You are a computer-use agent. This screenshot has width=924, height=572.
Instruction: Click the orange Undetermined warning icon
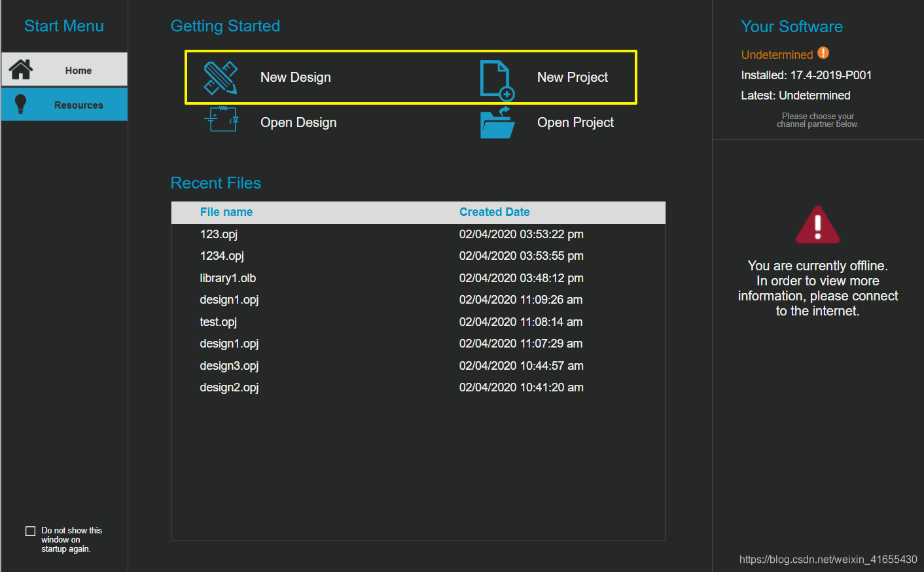[823, 53]
